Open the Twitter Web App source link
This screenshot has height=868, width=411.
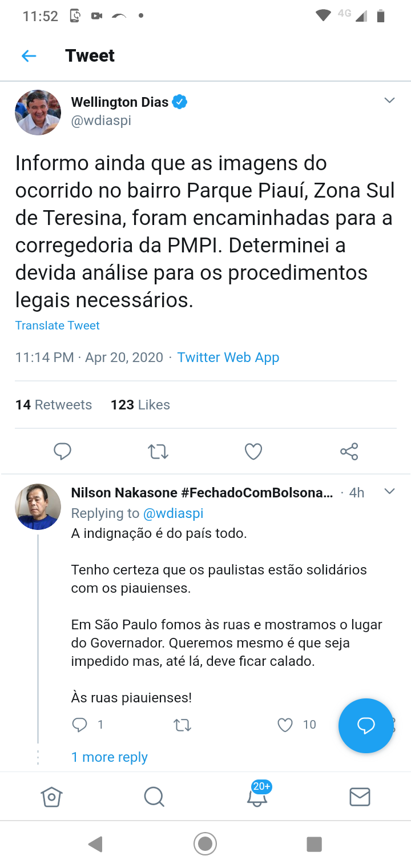(x=228, y=357)
